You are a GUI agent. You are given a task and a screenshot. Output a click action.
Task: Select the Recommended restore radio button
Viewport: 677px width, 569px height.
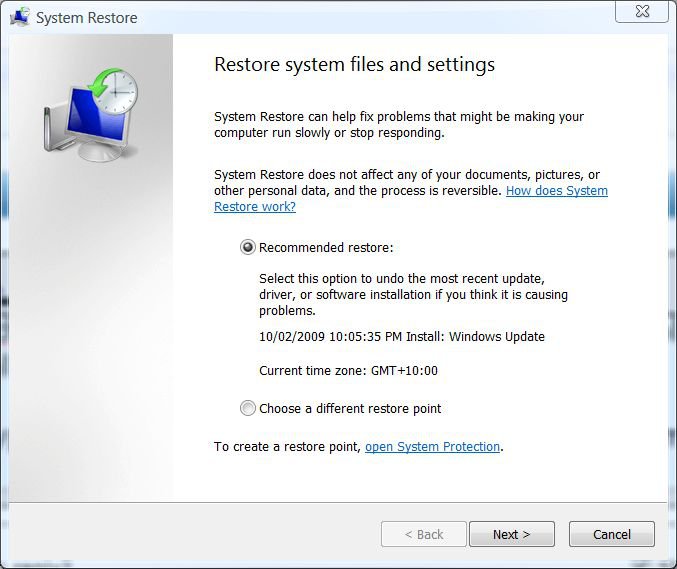click(x=248, y=247)
